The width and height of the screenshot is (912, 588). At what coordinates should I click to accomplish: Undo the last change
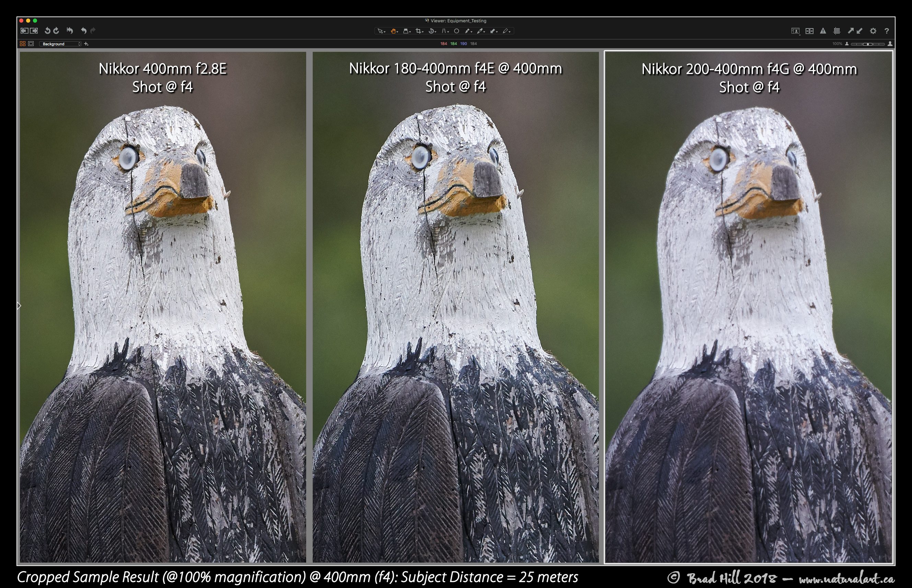84,31
